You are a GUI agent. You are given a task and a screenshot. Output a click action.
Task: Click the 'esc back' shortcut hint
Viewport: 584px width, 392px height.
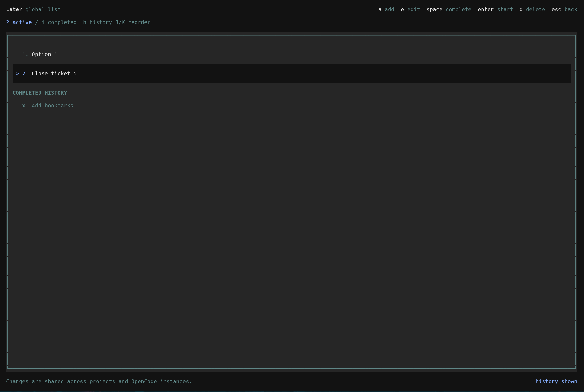point(564,10)
